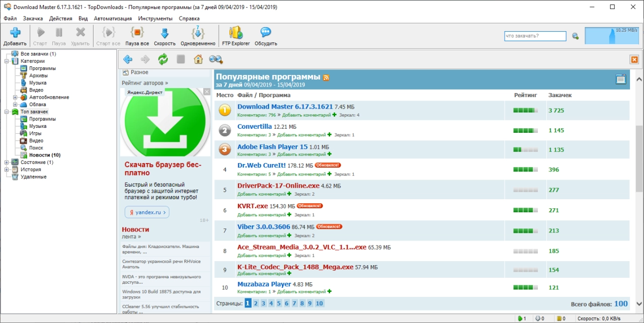Viewport: 644px width, 323px height.
Task: Click the Windows 10 Build 18875 news item
Action: (x=162, y=294)
